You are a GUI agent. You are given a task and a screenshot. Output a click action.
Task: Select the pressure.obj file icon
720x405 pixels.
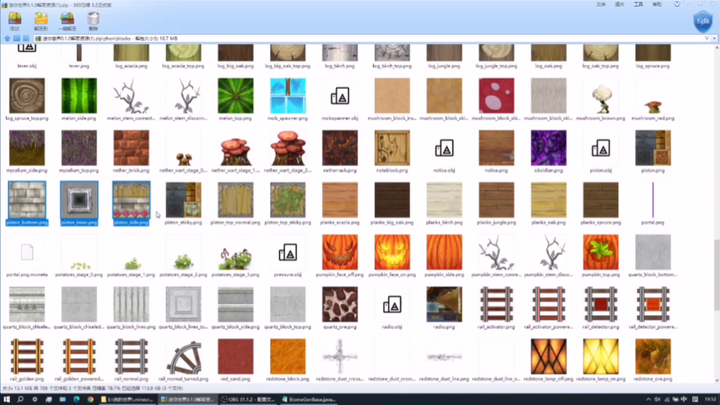(287, 256)
